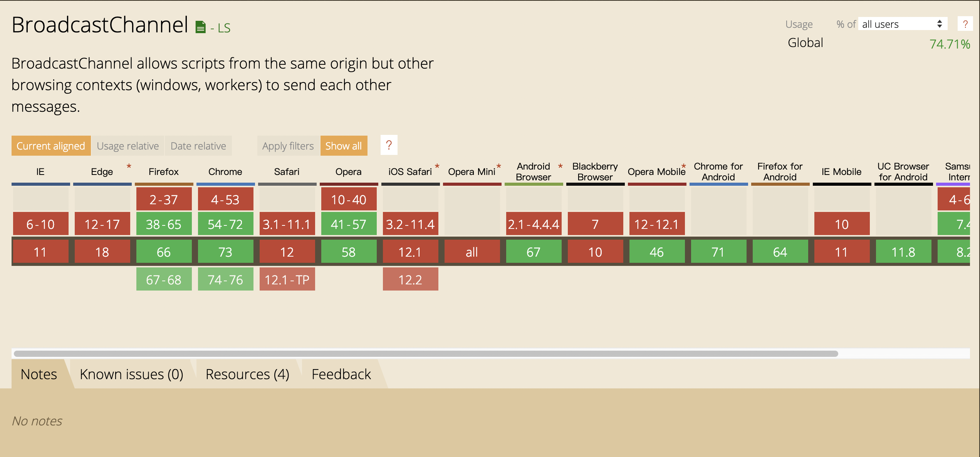Click the Opera Mobile asterisk note
The image size is (980, 457).
(684, 166)
